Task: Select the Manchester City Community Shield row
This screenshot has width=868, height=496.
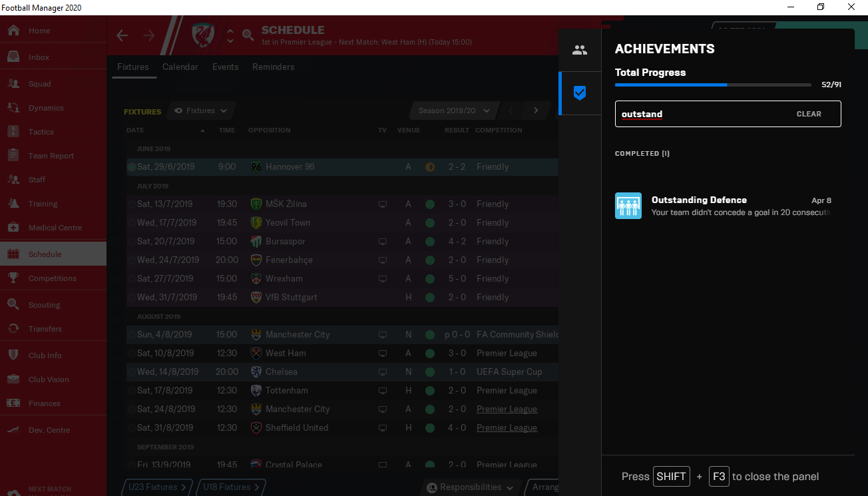Action: tap(341, 335)
